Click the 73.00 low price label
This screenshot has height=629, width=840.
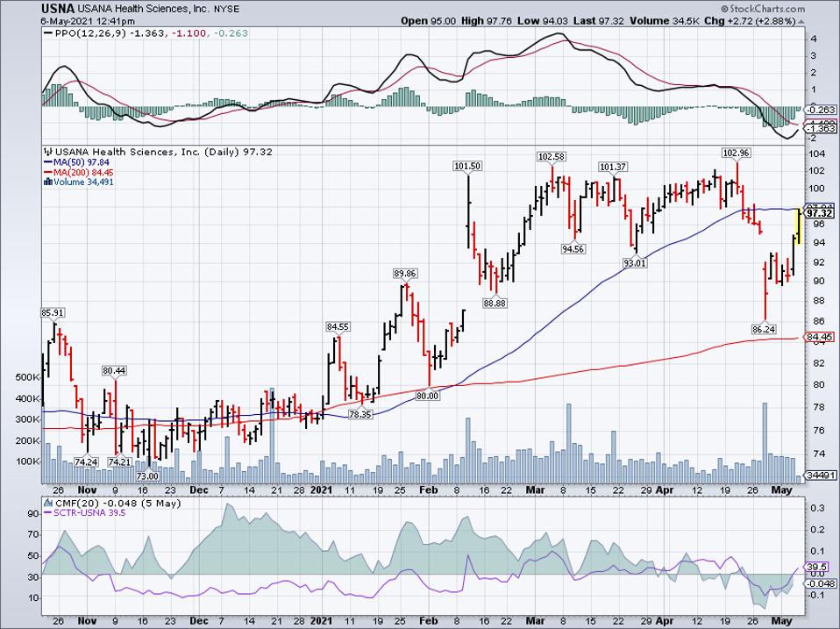click(x=147, y=475)
